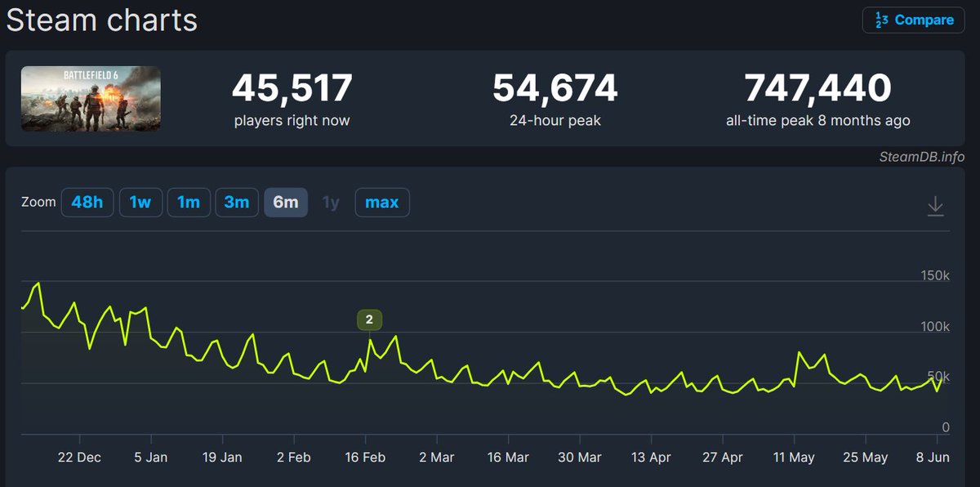Click the 13 Apr axis label
Screen dimensions: 980x487
pyautogui.click(x=650, y=458)
